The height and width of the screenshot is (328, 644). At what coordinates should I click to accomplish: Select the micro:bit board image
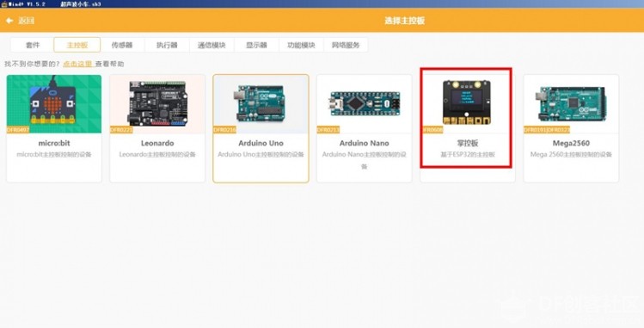click(x=54, y=104)
